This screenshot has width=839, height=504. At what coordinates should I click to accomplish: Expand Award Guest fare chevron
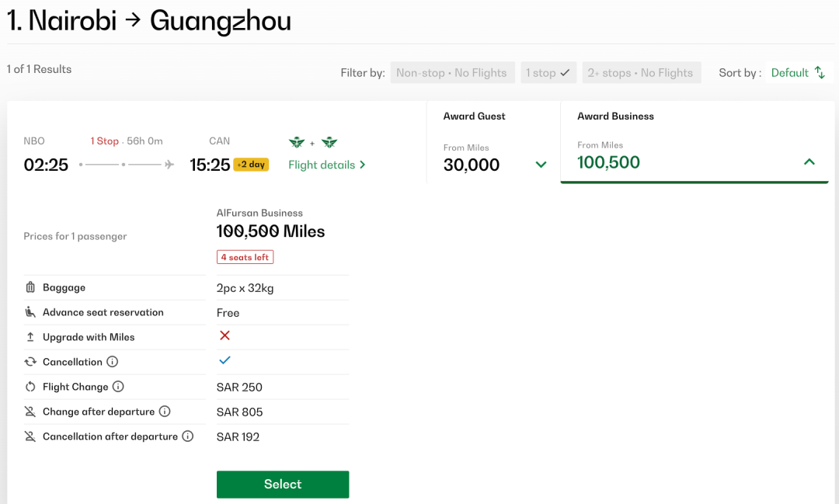pyautogui.click(x=541, y=165)
